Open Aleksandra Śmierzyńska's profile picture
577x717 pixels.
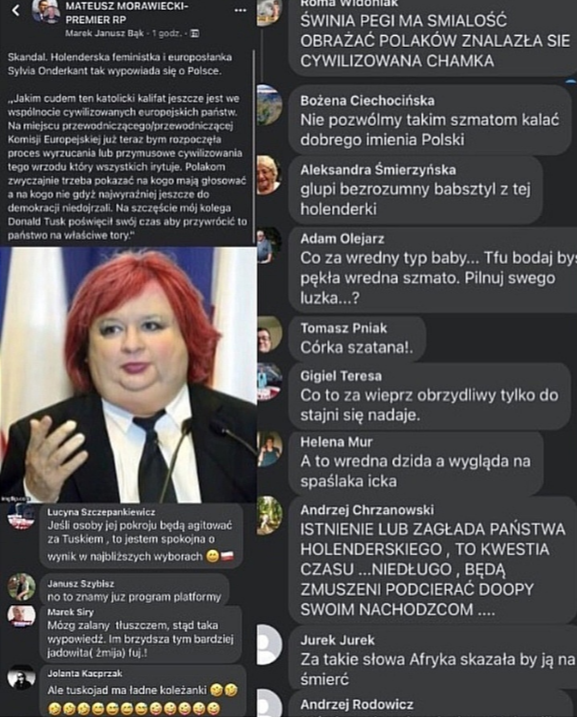[269, 175]
